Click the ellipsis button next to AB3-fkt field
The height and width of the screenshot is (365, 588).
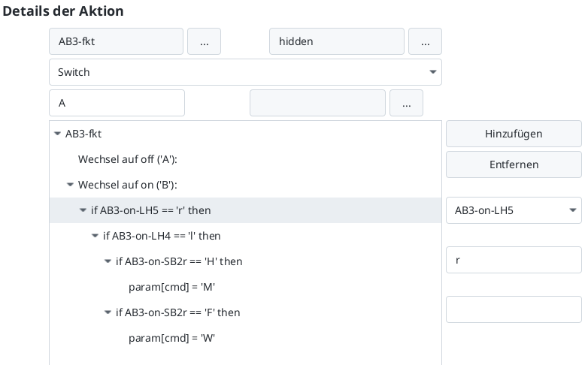point(204,42)
